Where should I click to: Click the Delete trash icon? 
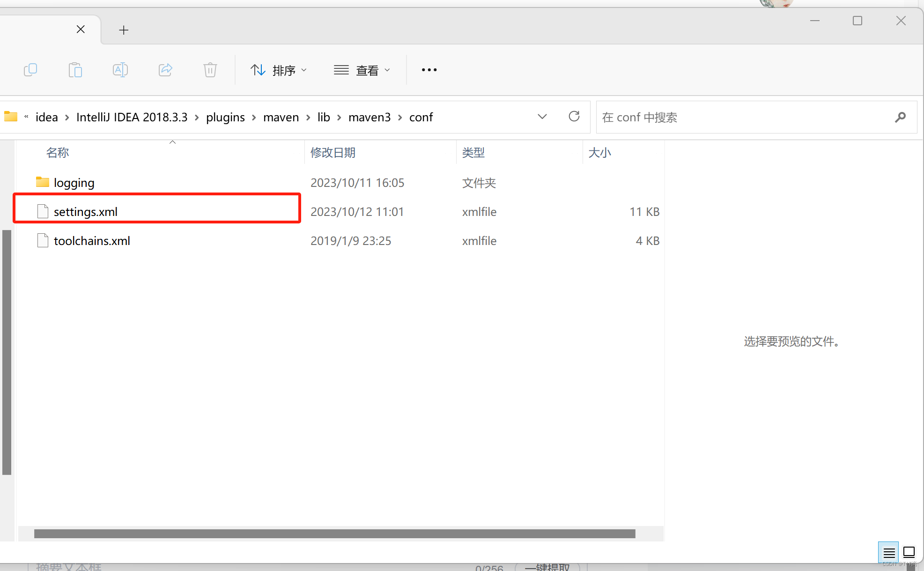point(210,70)
